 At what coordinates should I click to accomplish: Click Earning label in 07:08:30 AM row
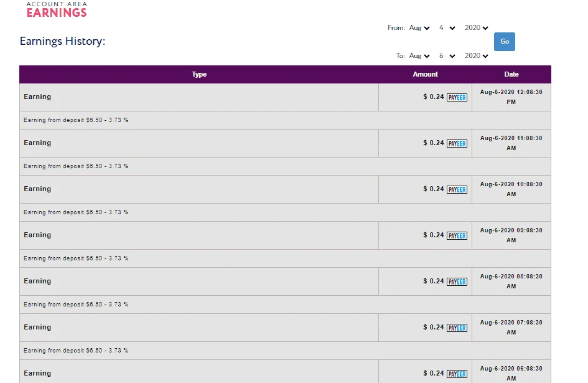coord(37,328)
